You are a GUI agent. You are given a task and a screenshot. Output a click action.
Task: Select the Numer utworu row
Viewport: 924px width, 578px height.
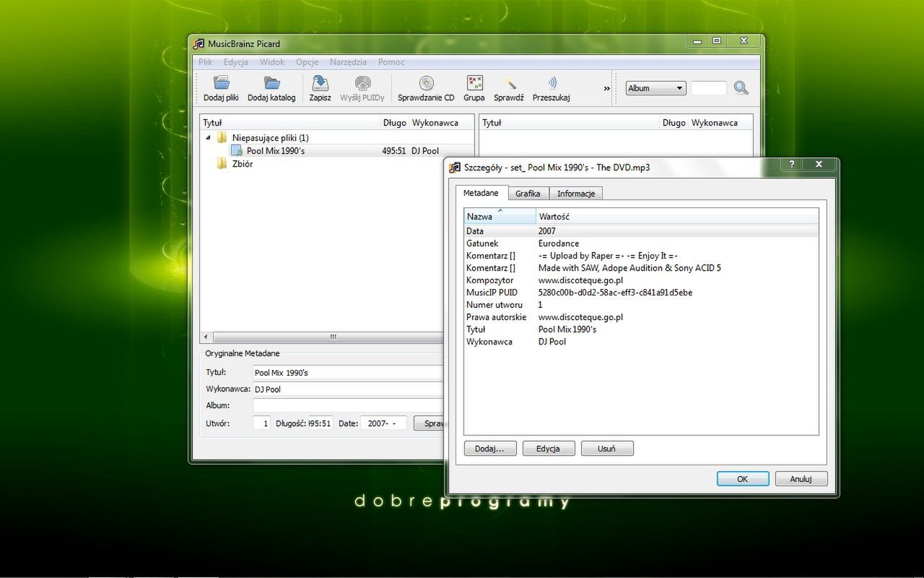coord(641,305)
